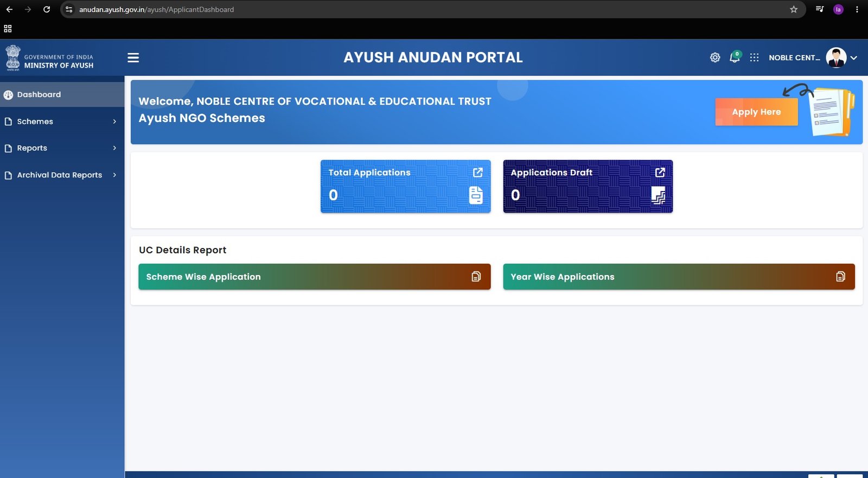Click the browser back arrow
The width and height of the screenshot is (868, 478).
9,9
